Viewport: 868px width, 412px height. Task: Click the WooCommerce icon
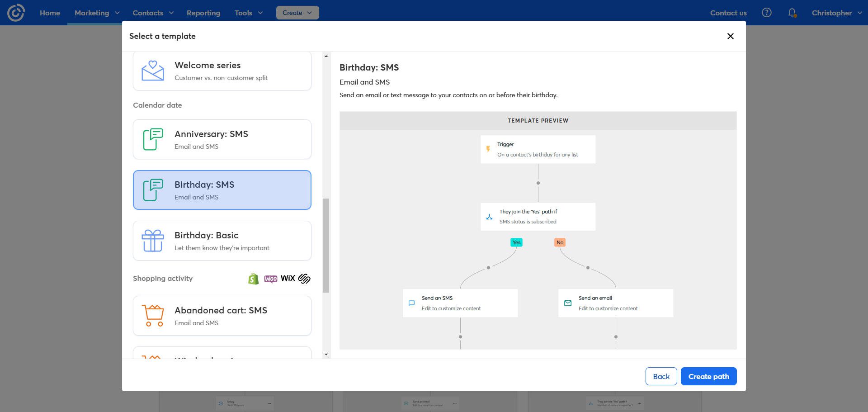[x=270, y=279]
